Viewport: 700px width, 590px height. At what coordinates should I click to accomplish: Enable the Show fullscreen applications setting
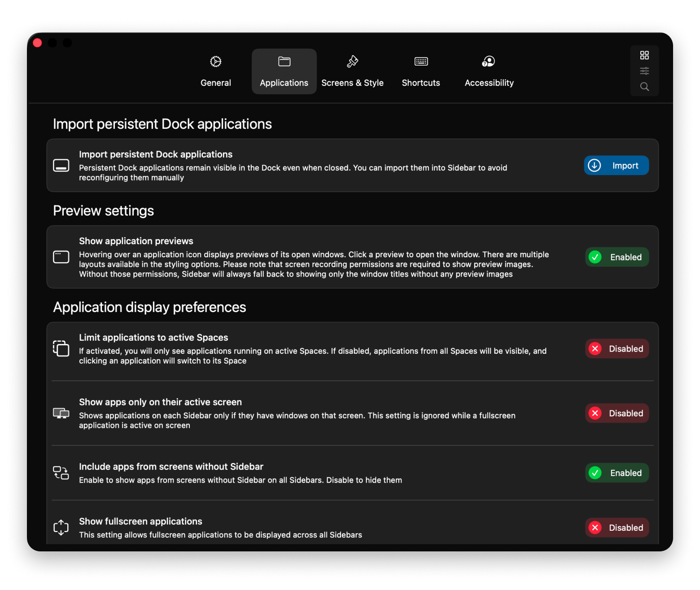coord(617,528)
